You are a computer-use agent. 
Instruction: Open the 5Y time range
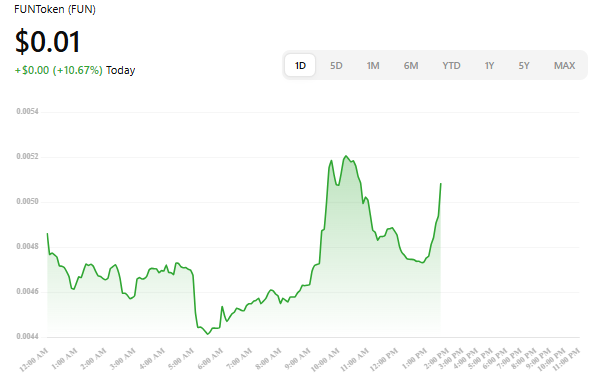pyautogui.click(x=524, y=66)
